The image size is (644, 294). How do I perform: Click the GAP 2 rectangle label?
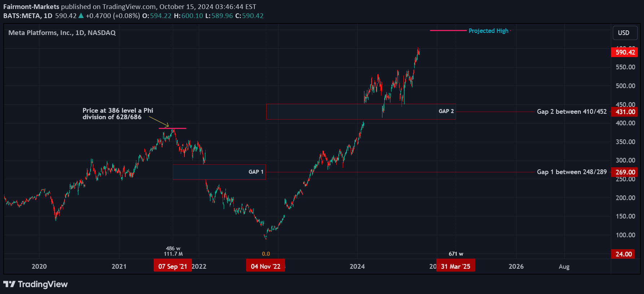pos(446,111)
